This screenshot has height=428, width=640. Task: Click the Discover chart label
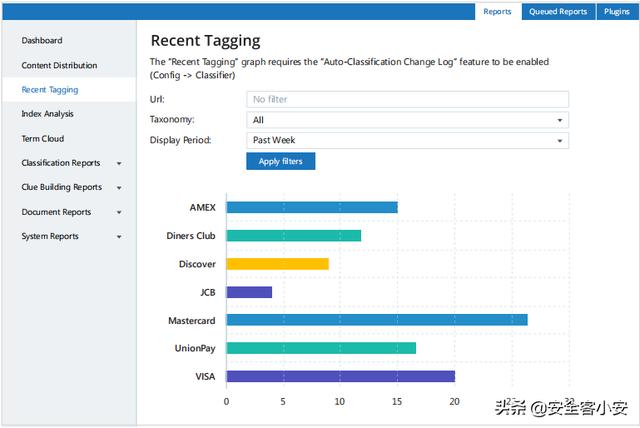coord(197,264)
